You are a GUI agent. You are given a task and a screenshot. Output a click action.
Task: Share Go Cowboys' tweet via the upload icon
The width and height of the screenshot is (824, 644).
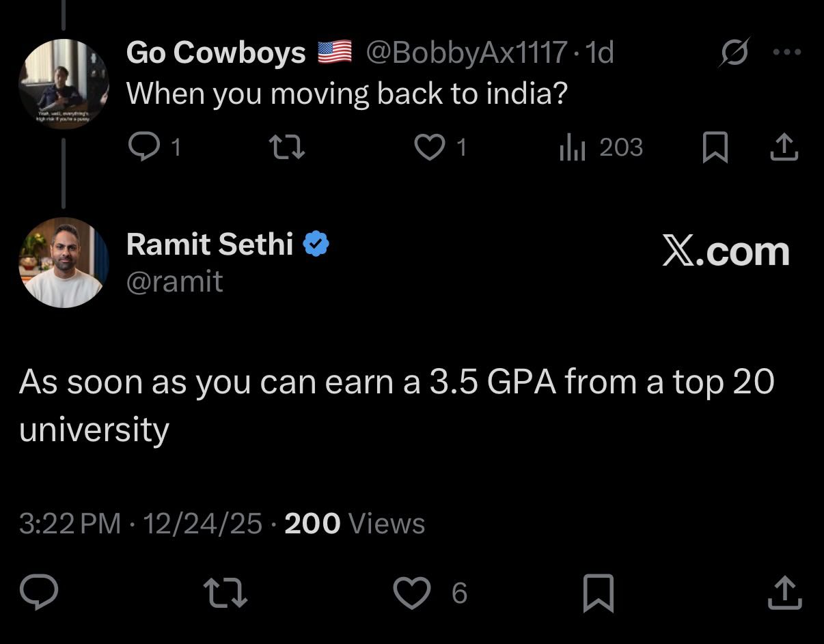(784, 148)
